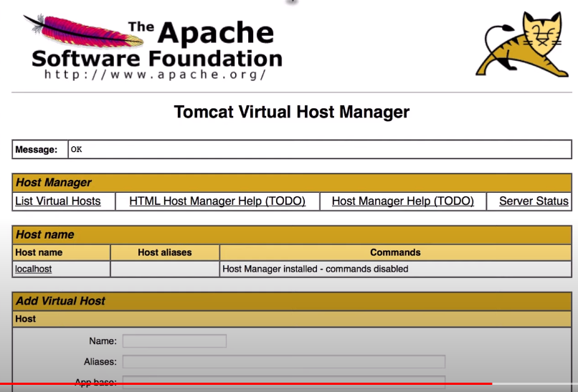Screen dimensions: 578x392
Task: Click the 'Add Virtual Host' section header
Action: pyautogui.click(x=292, y=301)
